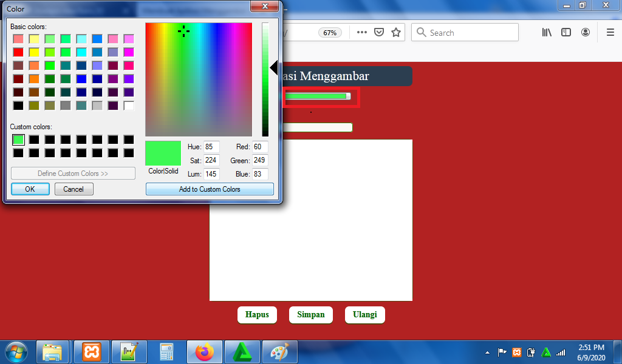622x364 pixels.
Task: Select gray basic color swatch
Action: point(66,106)
